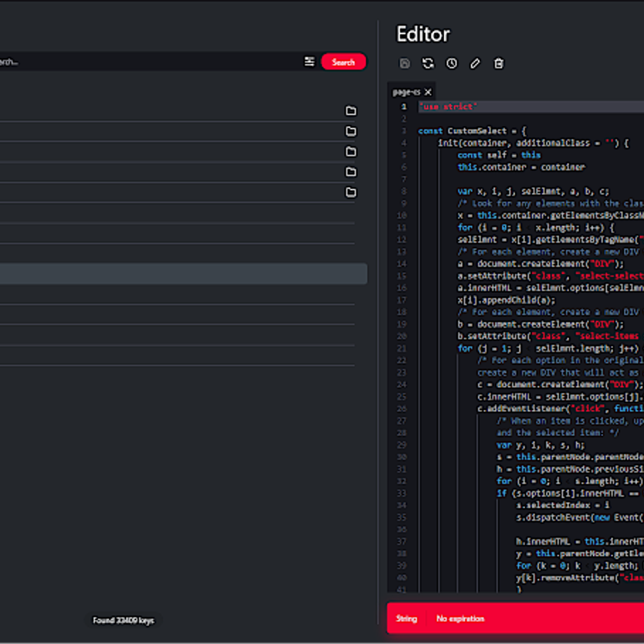Expand the first folder in key list
The image size is (644, 644).
coord(351,111)
